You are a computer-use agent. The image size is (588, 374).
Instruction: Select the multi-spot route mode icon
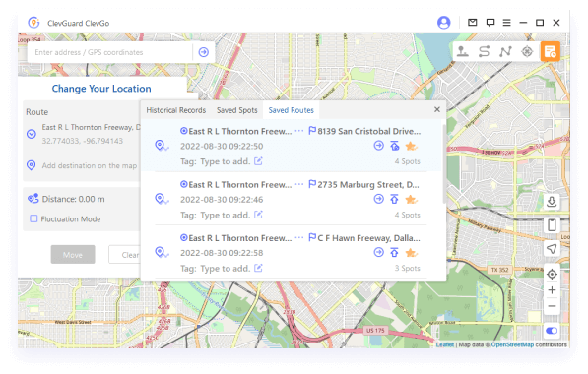505,51
